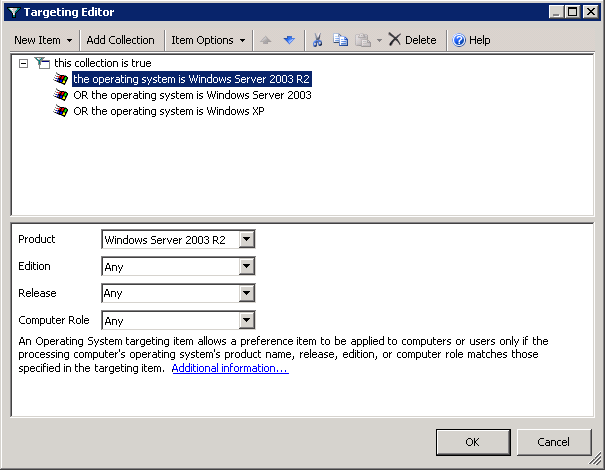Screen dimensions: 605x470
Task: Click the Targeting Editor title bar funnel icon
Action: (x=14, y=12)
